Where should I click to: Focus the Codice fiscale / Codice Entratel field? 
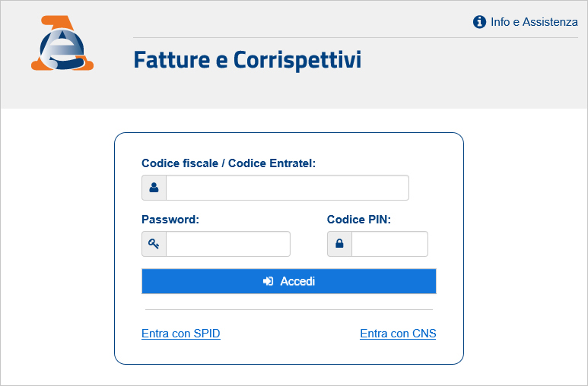pos(288,188)
